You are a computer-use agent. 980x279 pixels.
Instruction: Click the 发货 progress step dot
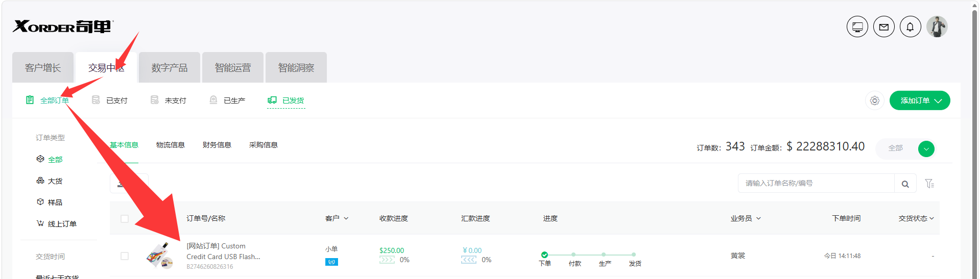(x=634, y=255)
